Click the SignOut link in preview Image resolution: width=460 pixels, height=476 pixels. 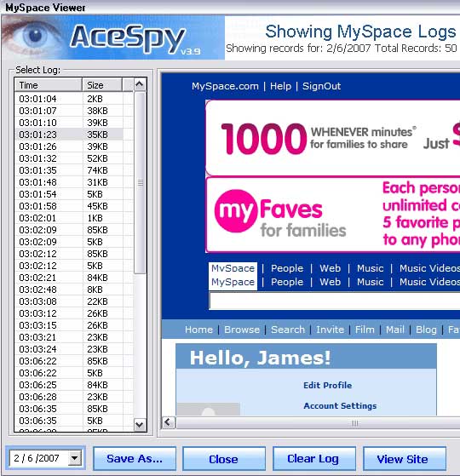(x=321, y=86)
